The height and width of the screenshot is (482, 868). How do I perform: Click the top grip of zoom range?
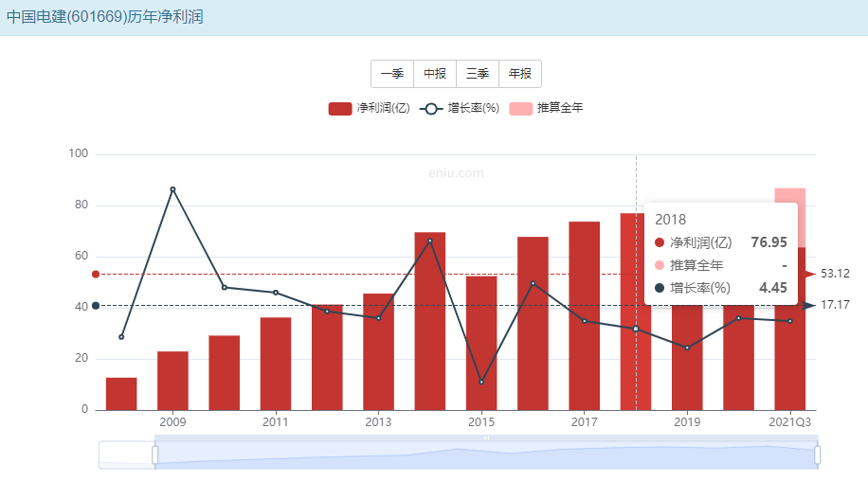(x=486, y=437)
